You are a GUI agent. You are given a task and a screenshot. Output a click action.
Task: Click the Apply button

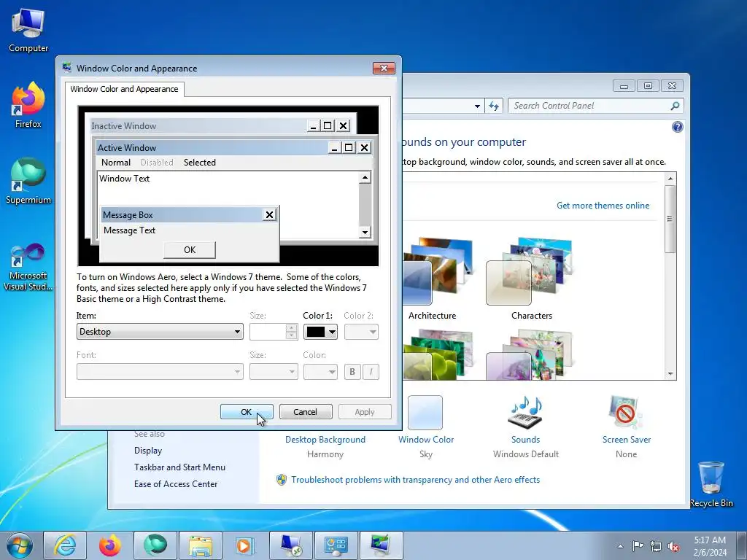[365, 412]
